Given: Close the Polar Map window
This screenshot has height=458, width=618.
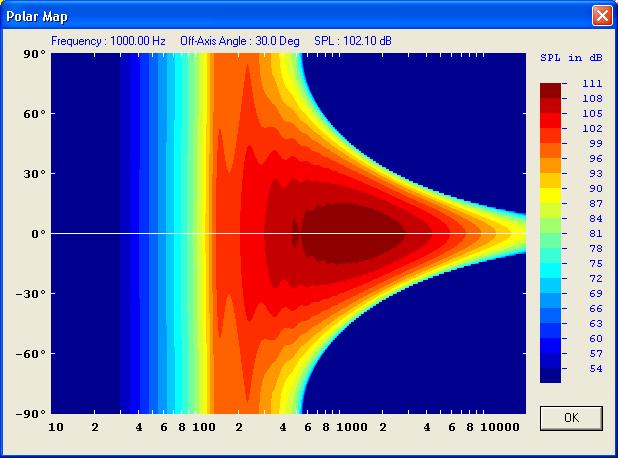Looking at the screenshot, I should (602, 16).
